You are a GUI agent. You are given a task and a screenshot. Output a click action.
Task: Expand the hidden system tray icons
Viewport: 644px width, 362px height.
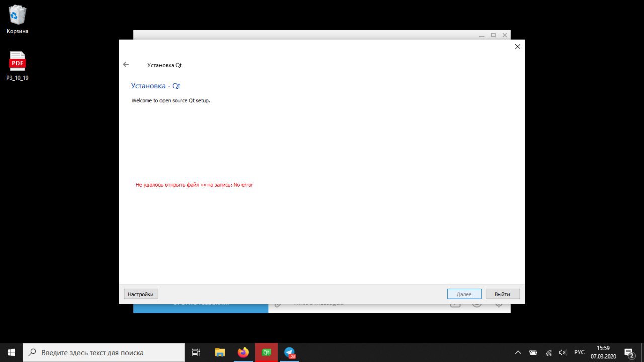pos(518,352)
